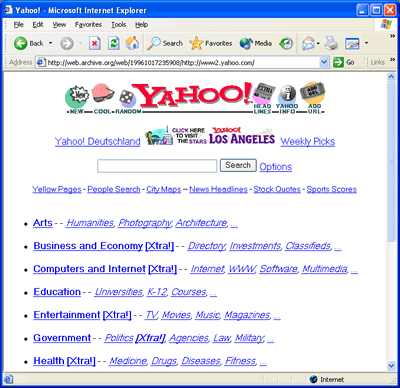
Task: Open the Tools menu
Action: point(119,25)
